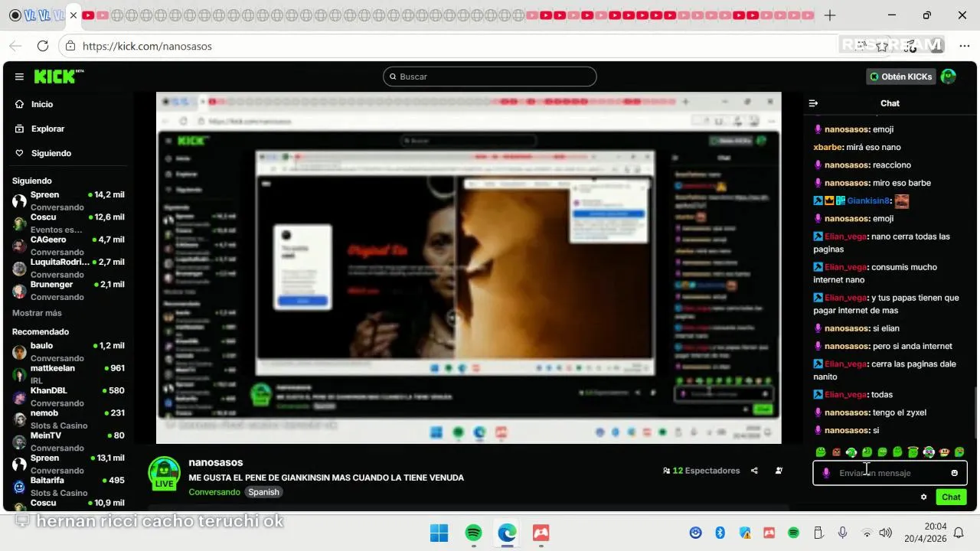This screenshot has height=551, width=980.
Task: Click the angry brown face emote
Action: [836, 452]
